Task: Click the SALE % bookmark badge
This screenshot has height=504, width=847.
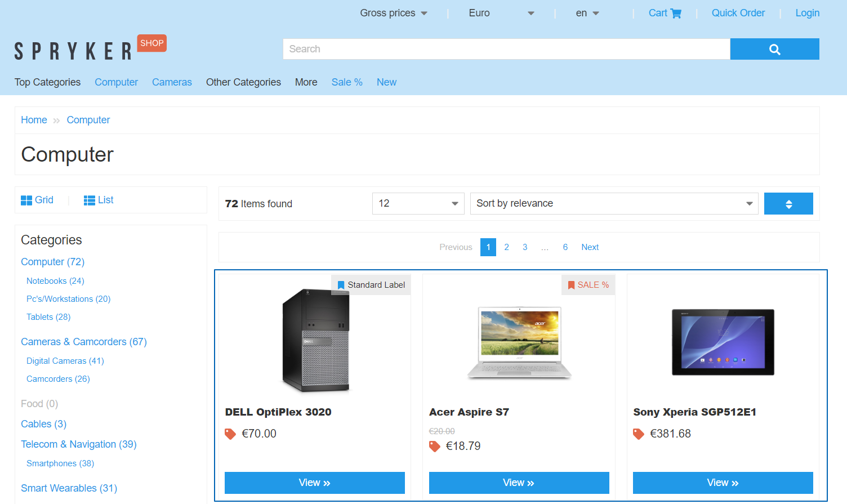Action: (588, 285)
